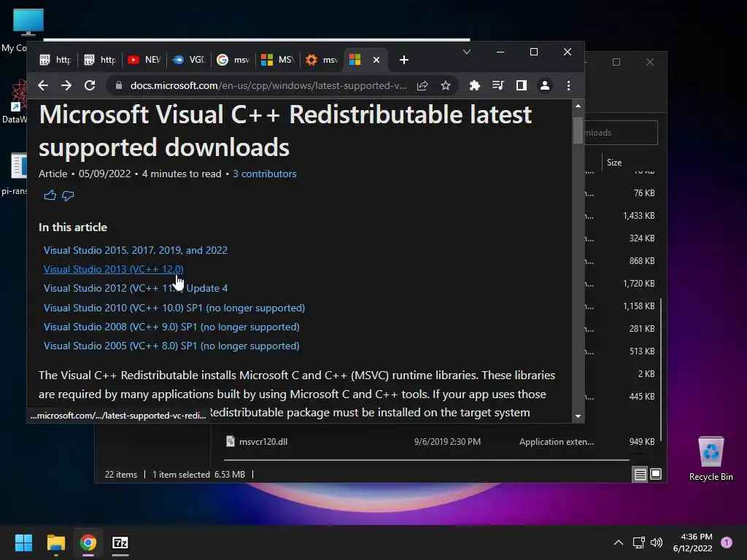Switch to the msv tab with the gear icon

click(x=322, y=60)
